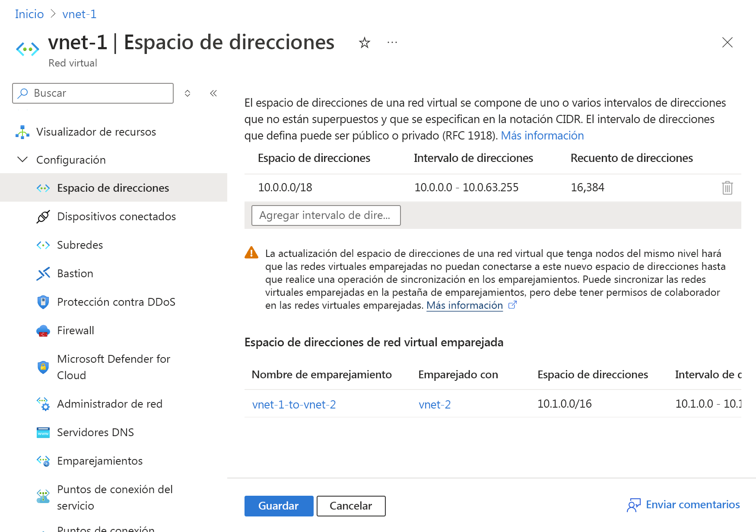Save changes with Guardar
Image resolution: width=756 pixels, height=532 pixels.
pyautogui.click(x=279, y=506)
